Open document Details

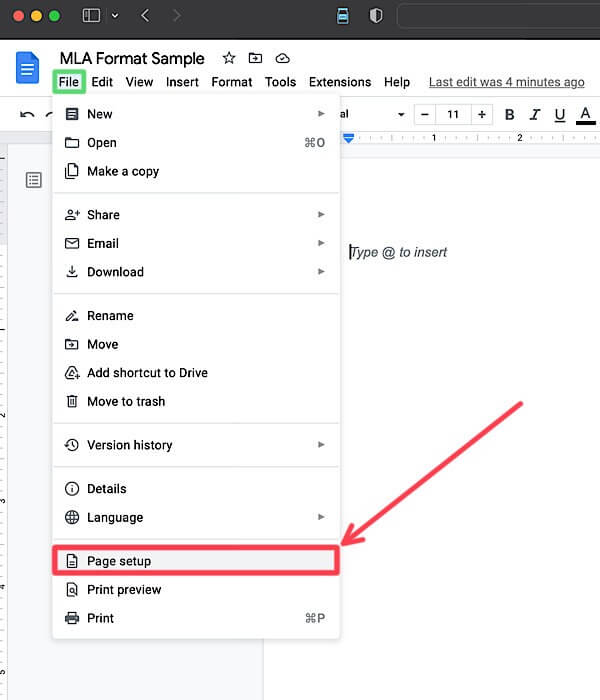[x=196, y=489]
